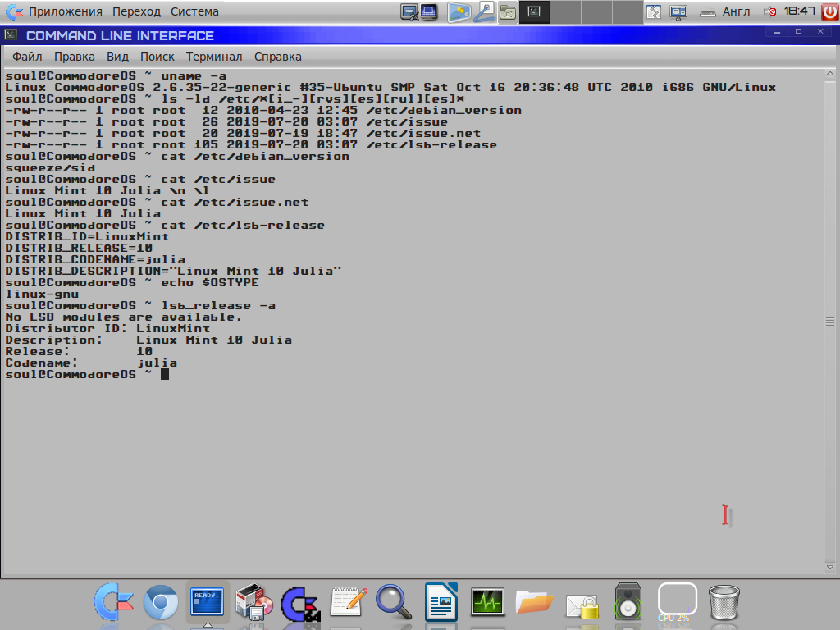Open the Файл menu

(x=27, y=57)
